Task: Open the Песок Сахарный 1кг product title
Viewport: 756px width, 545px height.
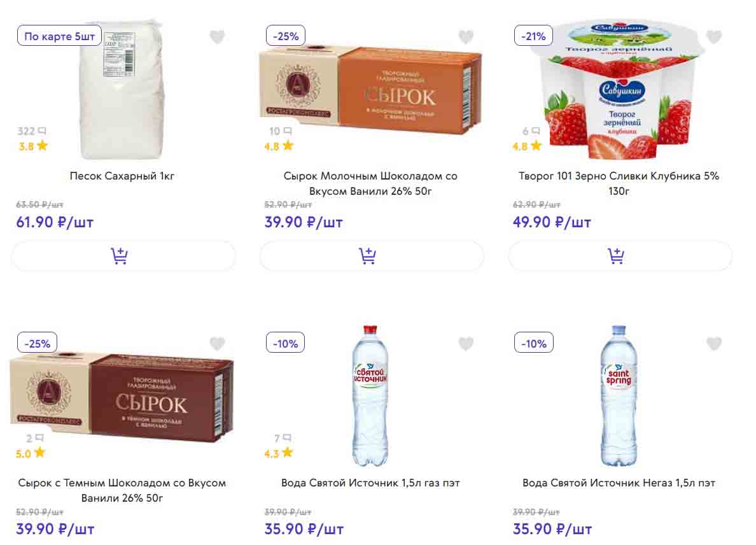Action: pos(122,176)
